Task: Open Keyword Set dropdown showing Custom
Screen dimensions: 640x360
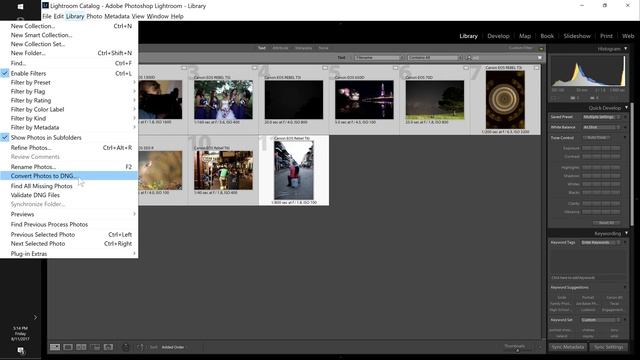Action: pos(601,320)
